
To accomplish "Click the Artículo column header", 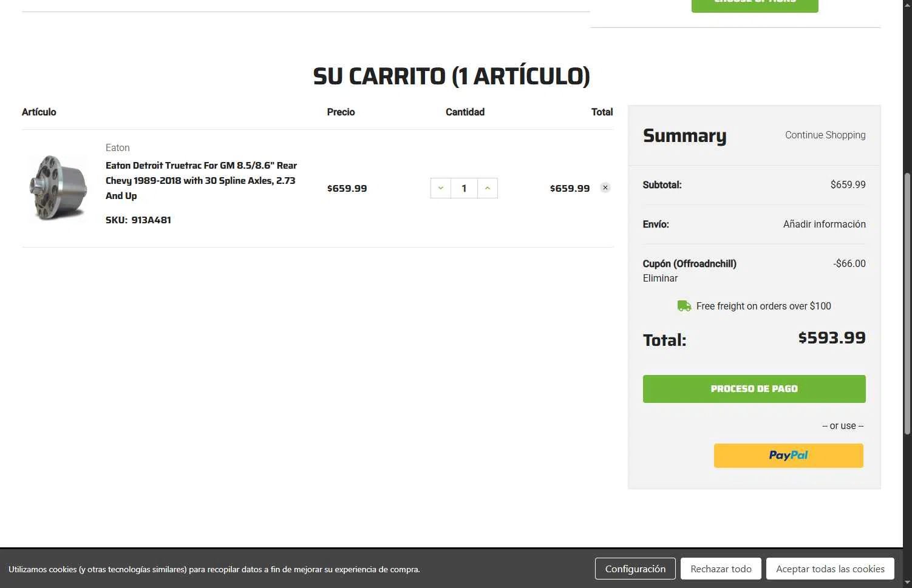I will [39, 112].
